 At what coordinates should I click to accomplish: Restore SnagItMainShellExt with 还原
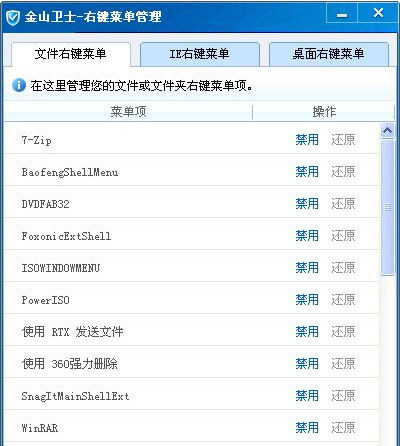[x=343, y=395]
